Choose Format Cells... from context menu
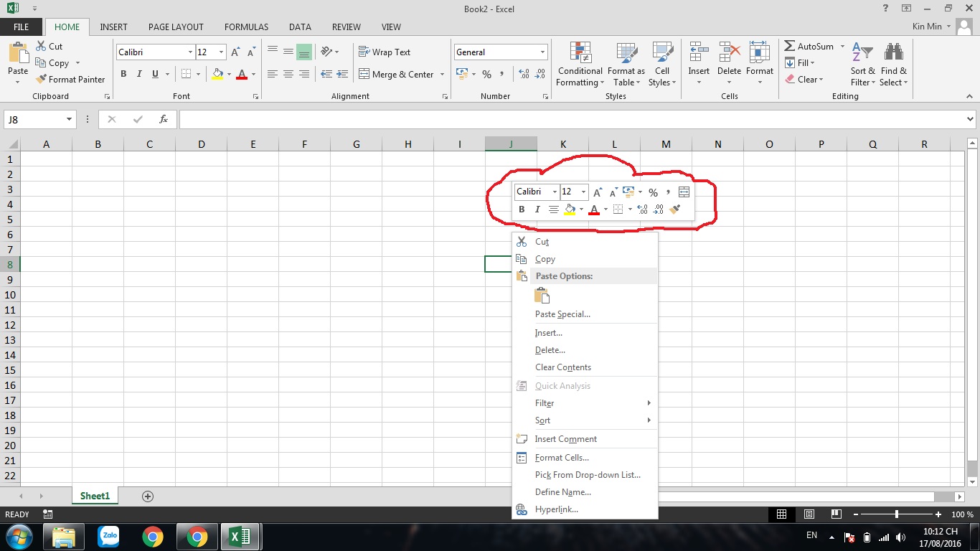 coord(562,458)
